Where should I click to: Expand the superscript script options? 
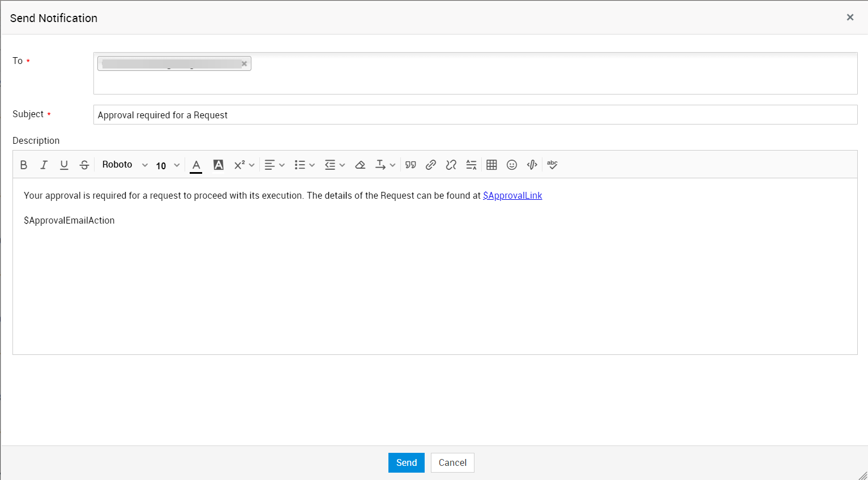tap(244, 165)
